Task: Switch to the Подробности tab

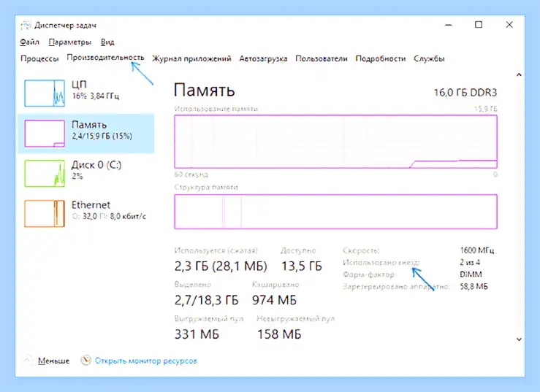Action: 381,58
